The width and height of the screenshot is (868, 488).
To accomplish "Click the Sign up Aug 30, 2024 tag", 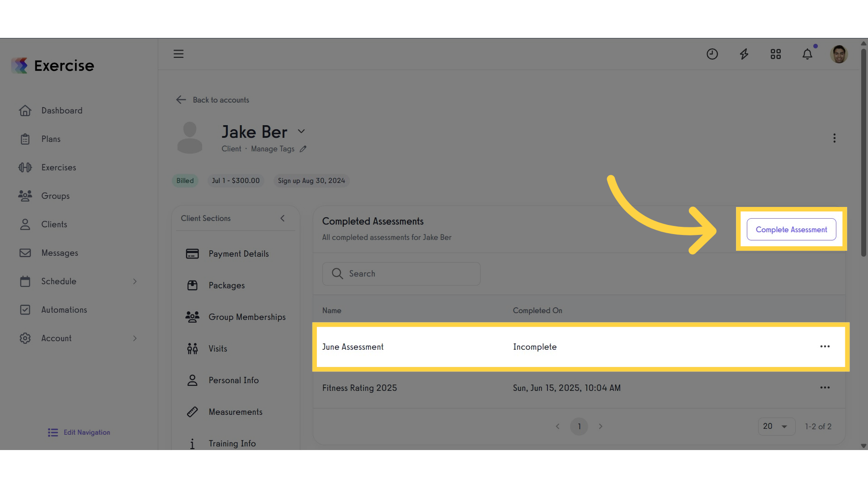I will (311, 181).
